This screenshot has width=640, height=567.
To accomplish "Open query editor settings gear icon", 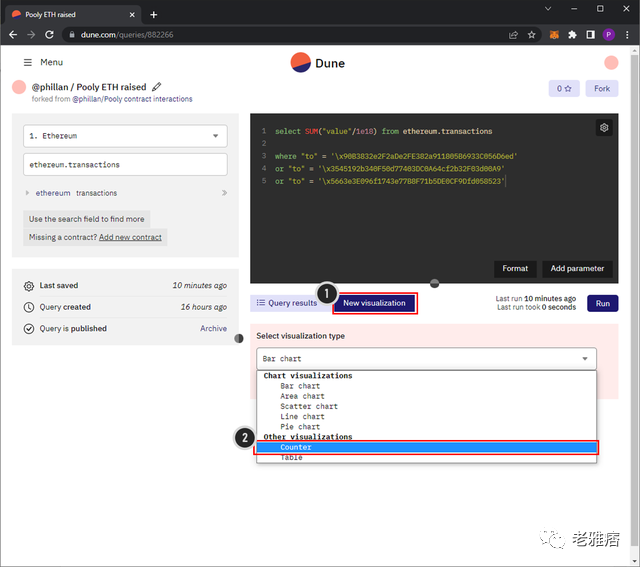I will 603,128.
